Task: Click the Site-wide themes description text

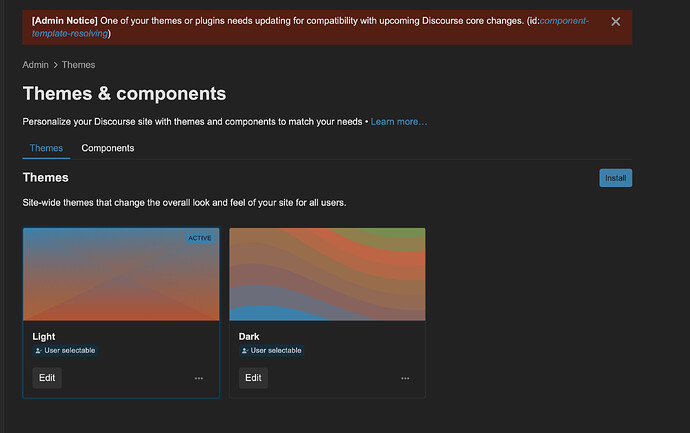Action: pyautogui.click(x=184, y=203)
